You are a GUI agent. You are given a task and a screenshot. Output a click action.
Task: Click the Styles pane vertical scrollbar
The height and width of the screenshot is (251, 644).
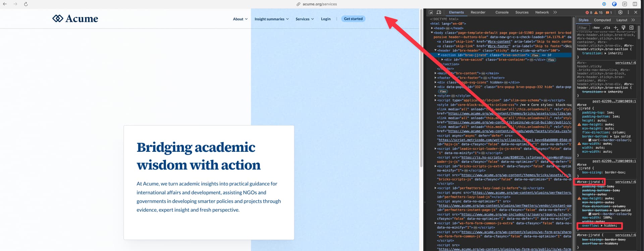[x=639, y=33]
